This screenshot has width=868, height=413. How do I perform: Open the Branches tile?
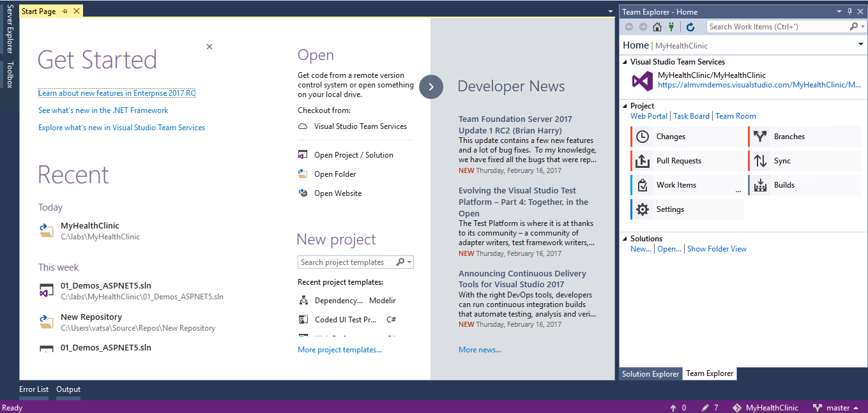pos(805,137)
